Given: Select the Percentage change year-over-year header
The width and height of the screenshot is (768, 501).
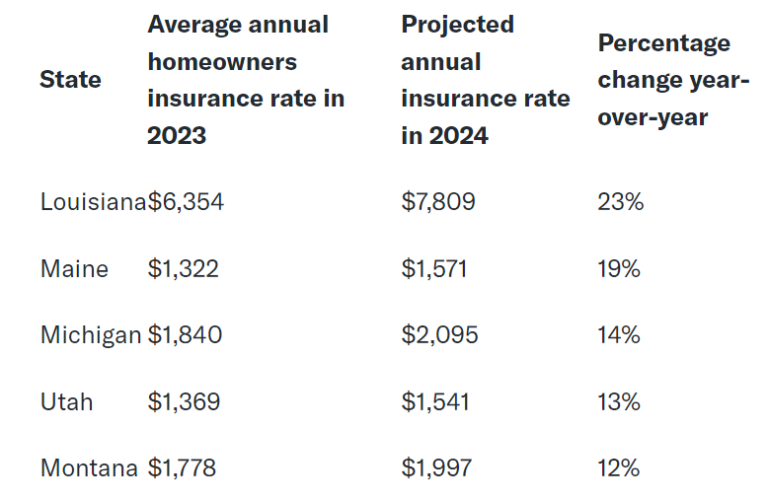Looking at the screenshot, I should (x=673, y=80).
